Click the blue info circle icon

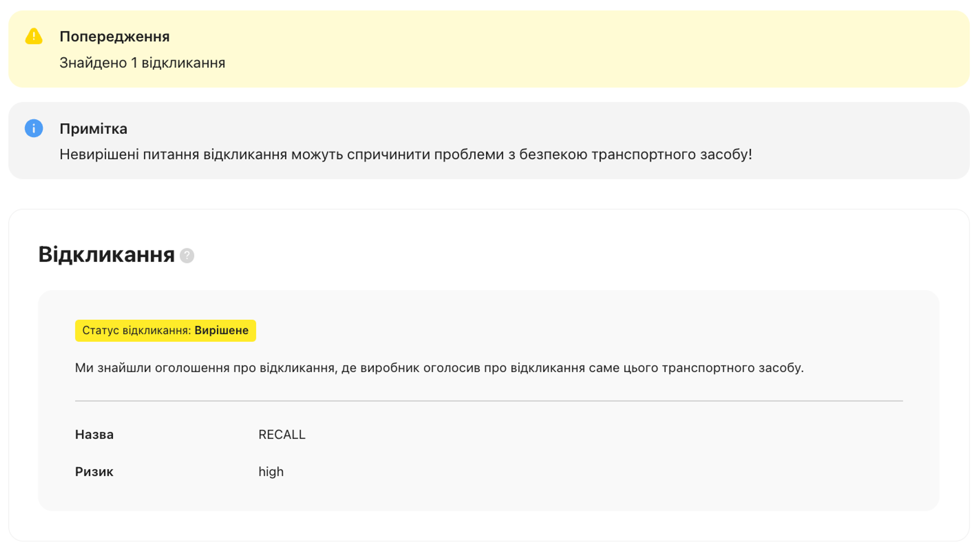(x=34, y=128)
